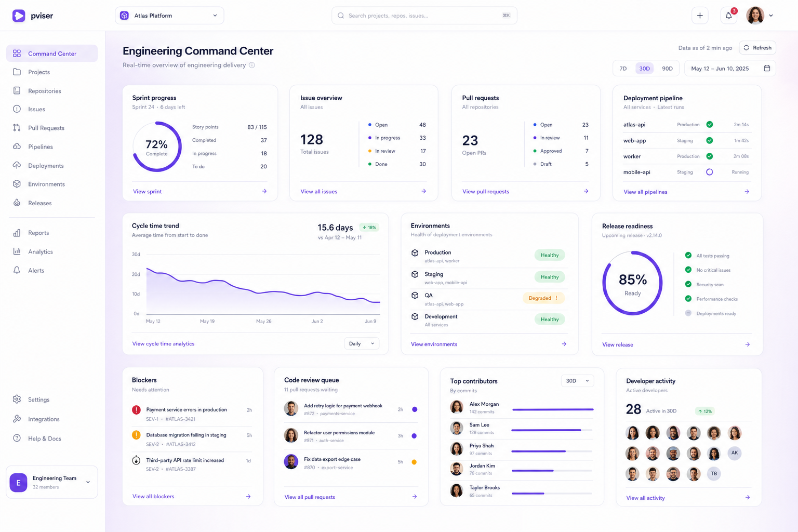
Task: Click the 85% Ready progress ring
Action: pyautogui.click(x=632, y=283)
